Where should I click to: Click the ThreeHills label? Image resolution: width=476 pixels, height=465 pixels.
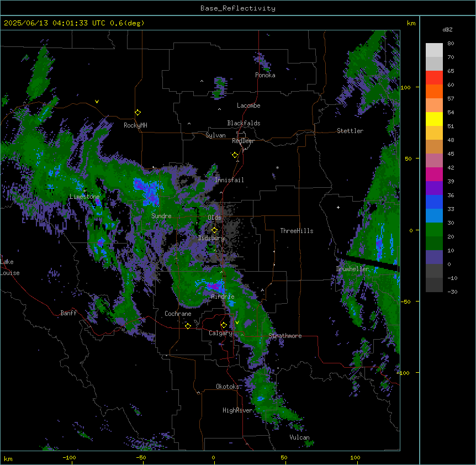tap(297, 231)
